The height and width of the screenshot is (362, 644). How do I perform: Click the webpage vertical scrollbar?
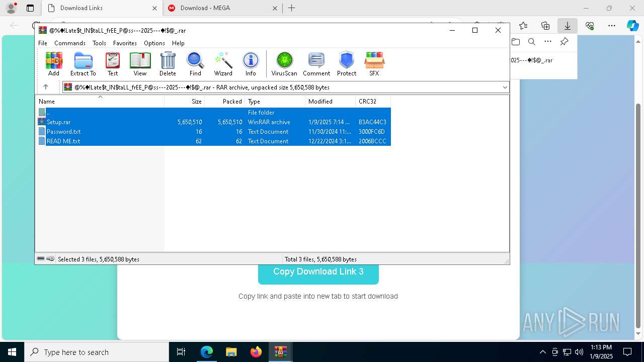(x=638, y=216)
